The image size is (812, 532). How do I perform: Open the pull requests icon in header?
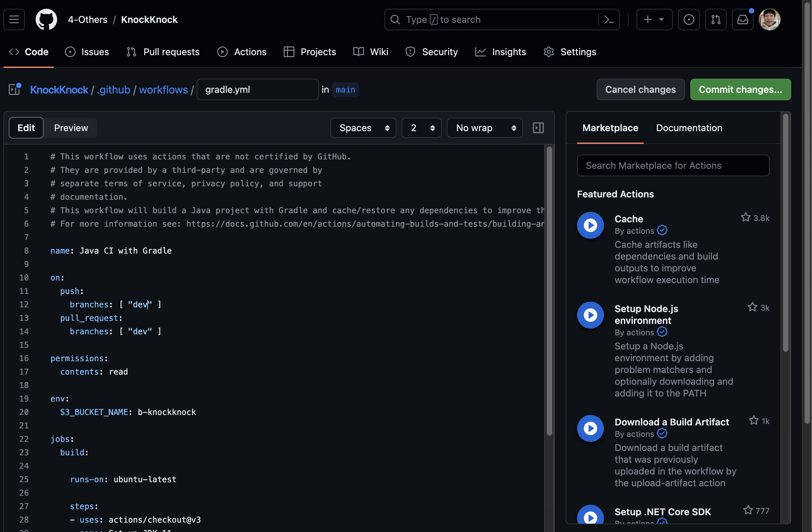tap(716, 20)
